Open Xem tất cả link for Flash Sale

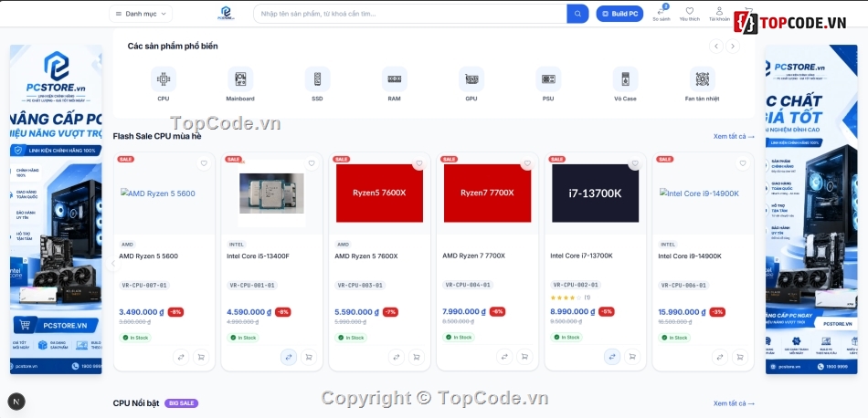point(734,137)
